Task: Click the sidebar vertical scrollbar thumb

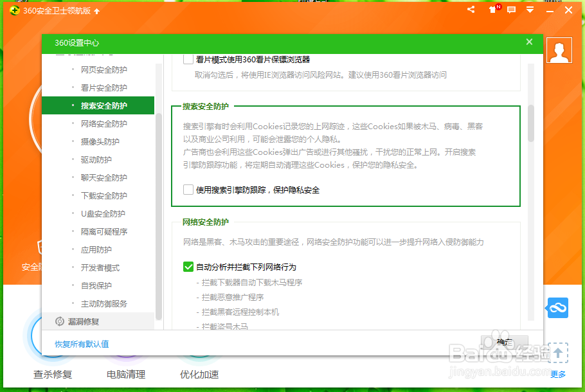Action: pyautogui.click(x=159, y=217)
